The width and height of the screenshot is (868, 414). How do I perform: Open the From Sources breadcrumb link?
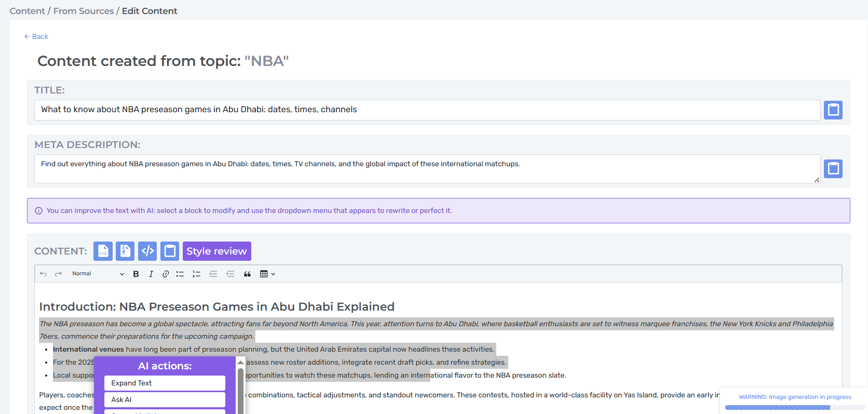pos(84,11)
